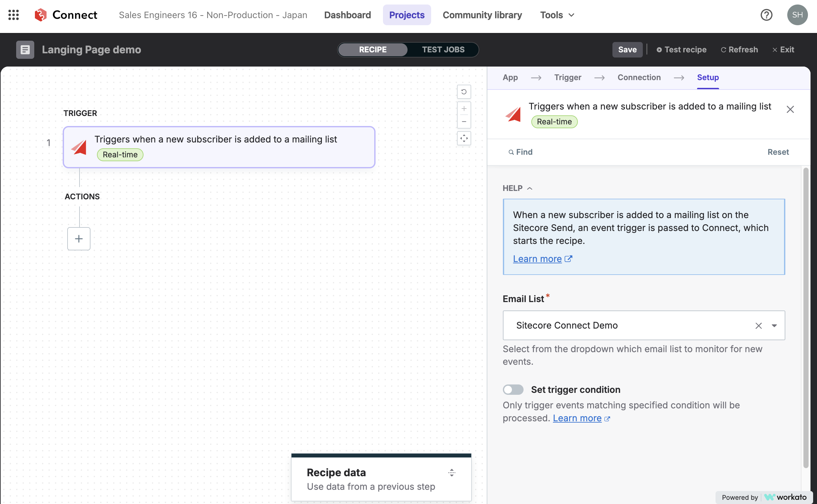817x504 pixels.
Task: Select the trigger step card
Action: [x=219, y=147]
